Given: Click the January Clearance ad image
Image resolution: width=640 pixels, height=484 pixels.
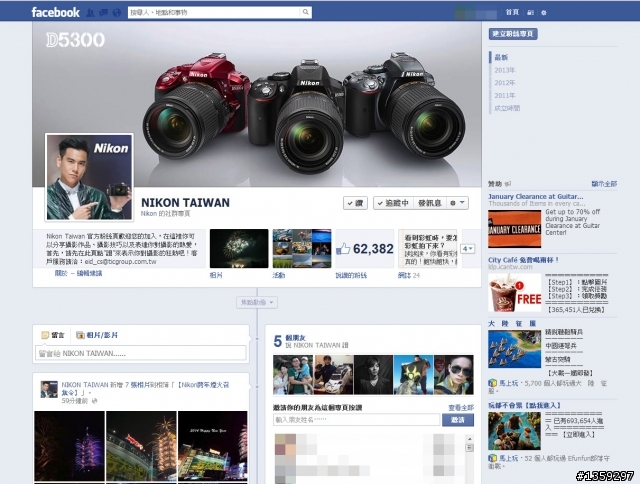Looking at the screenshot, I should 515,229.
